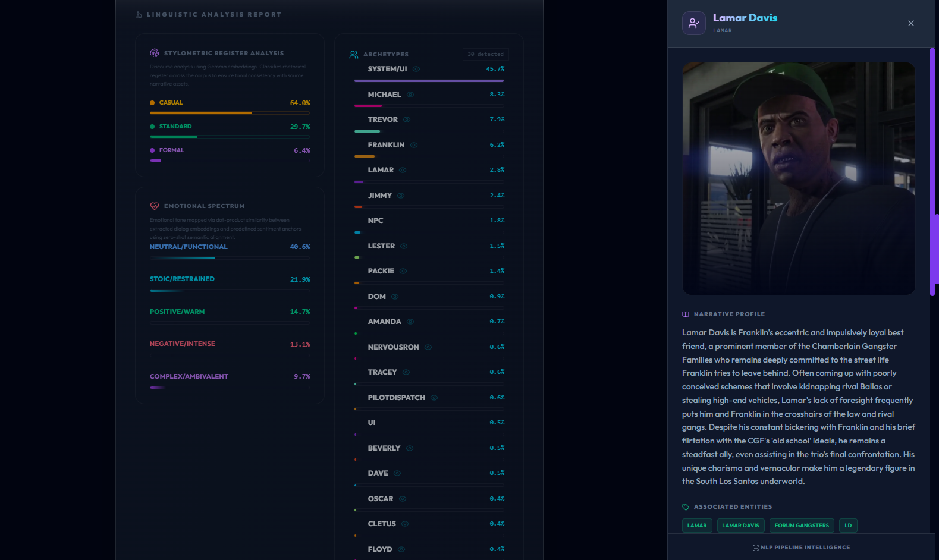Click the Associated Entities tag icon
939x560 pixels.
tap(686, 507)
